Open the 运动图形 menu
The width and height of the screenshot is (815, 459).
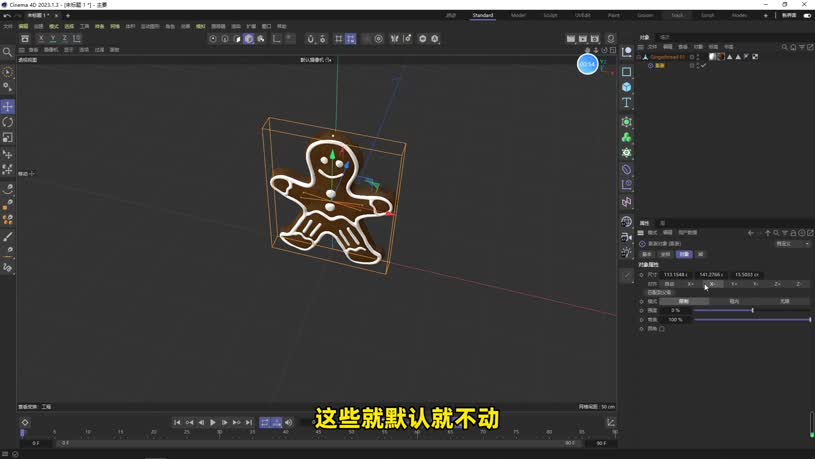150,27
